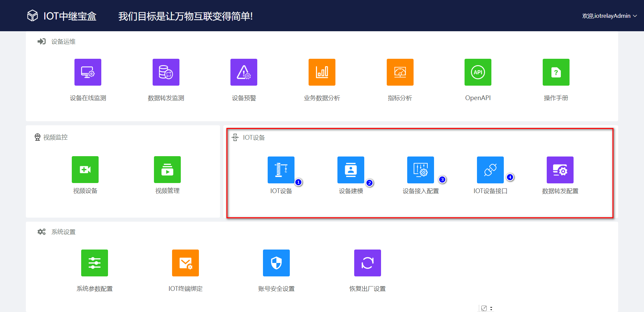Open 账号安全设置 account security shield icon
The height and width of the screenshot is (312, 644).
click(276, 263)
